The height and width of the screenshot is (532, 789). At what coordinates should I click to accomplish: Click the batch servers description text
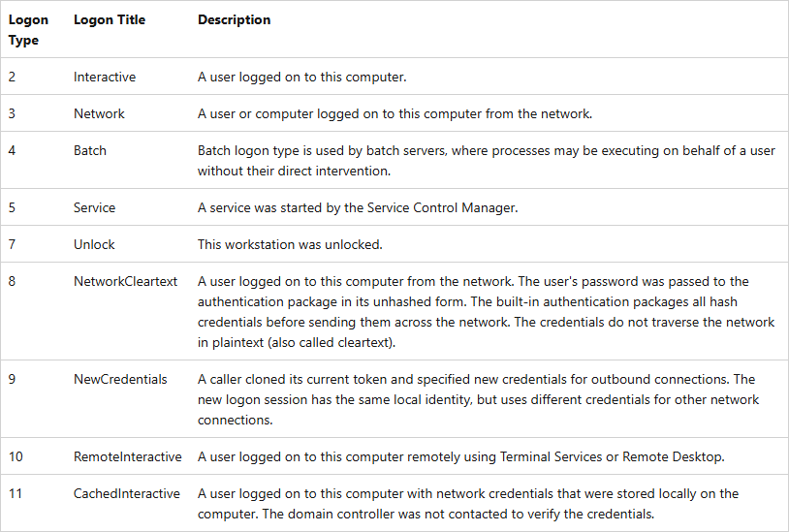click(x=485, y=161)
